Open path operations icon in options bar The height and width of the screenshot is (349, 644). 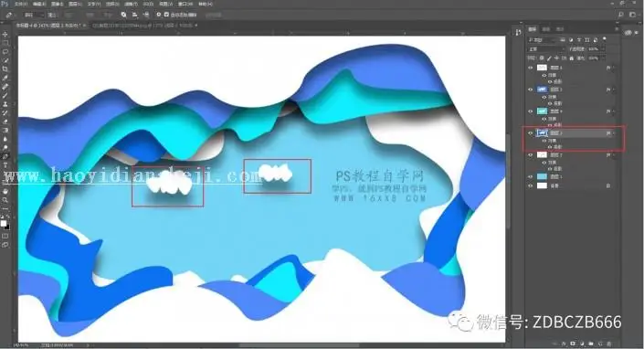[x=123, y=15]
